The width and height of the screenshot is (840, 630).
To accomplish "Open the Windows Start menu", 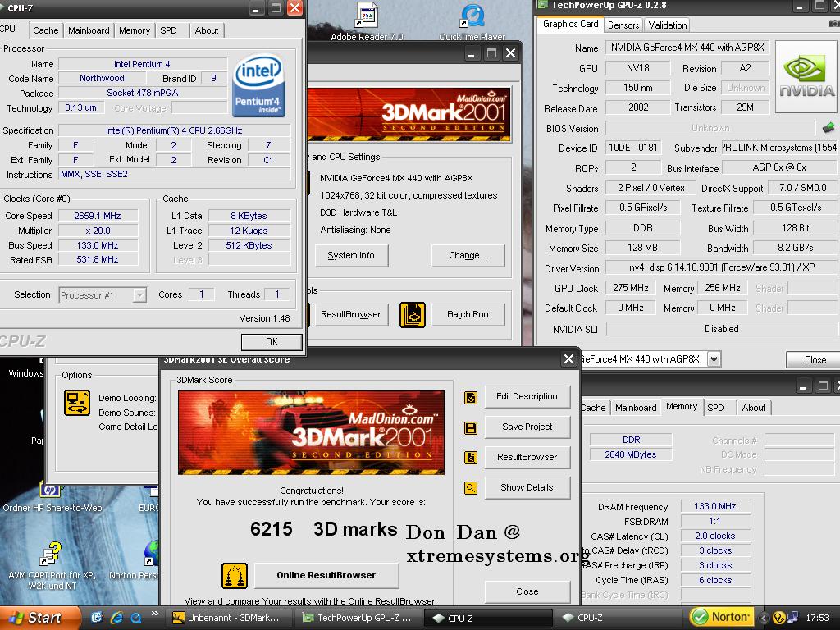I will pos(39,618).
